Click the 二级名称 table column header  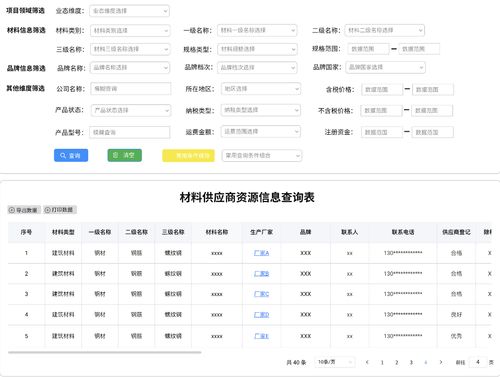[137, 232]
